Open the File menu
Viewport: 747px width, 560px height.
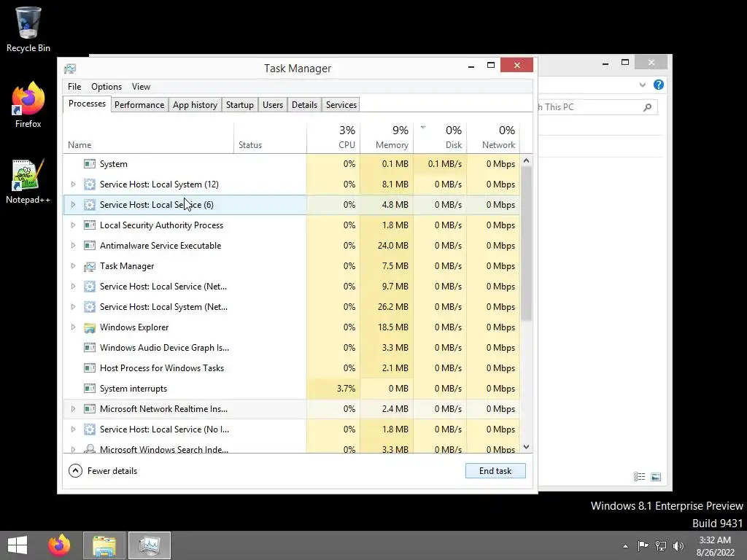(74, 87)
